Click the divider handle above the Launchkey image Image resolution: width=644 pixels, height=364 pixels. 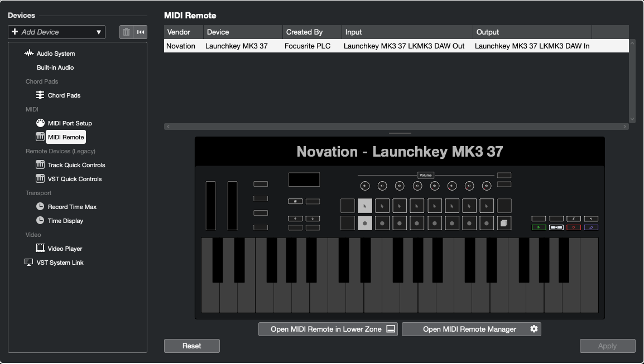click(x=400, y=133)
